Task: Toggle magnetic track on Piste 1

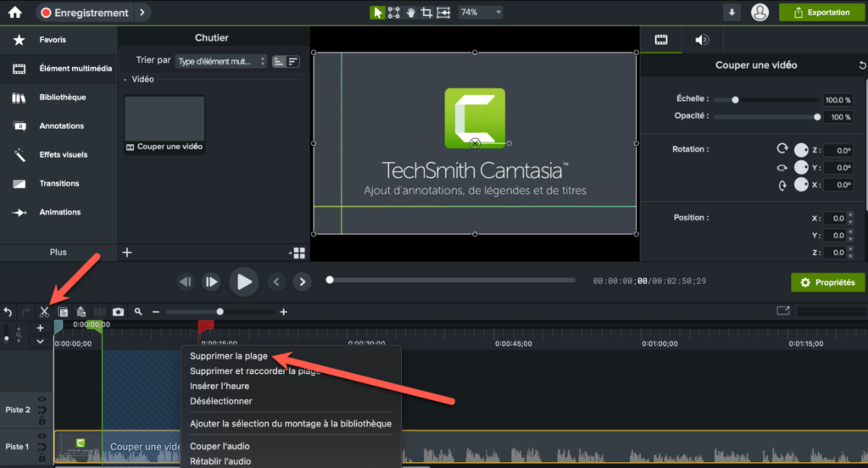Action: click(x=42, y=447)
